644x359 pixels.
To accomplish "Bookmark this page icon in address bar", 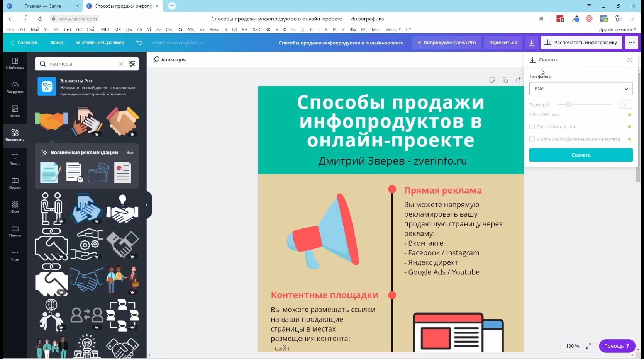I will click(541, 19).
